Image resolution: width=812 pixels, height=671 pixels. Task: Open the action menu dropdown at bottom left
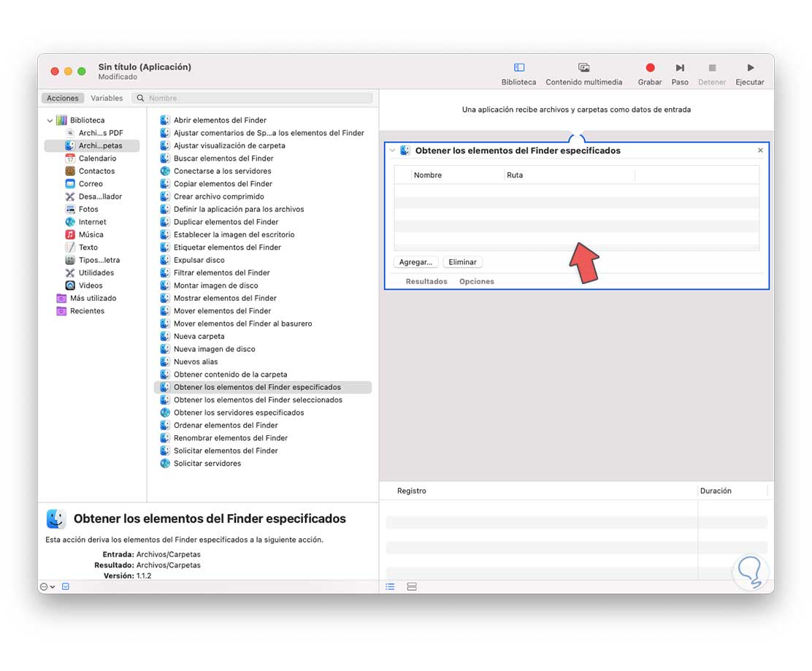click(47, 586)
